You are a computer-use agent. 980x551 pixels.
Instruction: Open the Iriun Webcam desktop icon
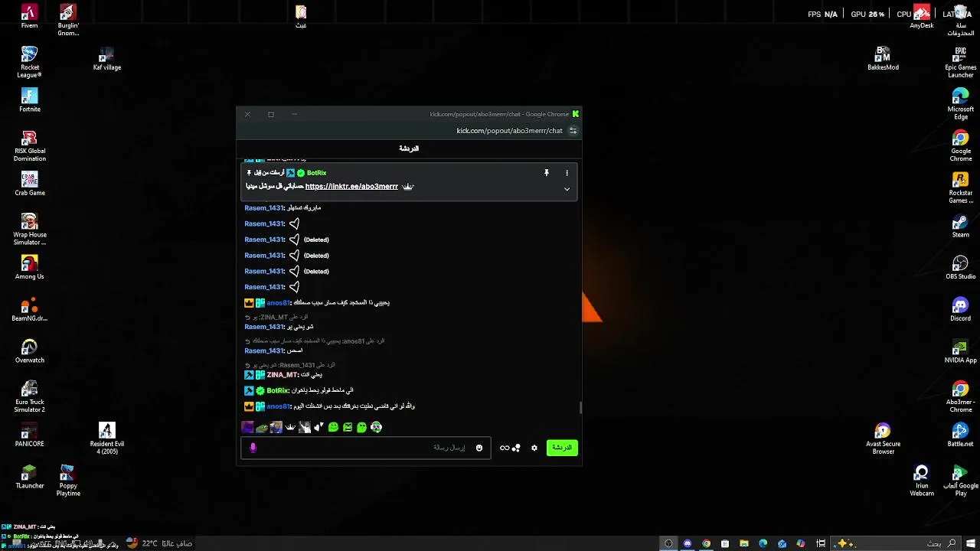pos(921,481)
